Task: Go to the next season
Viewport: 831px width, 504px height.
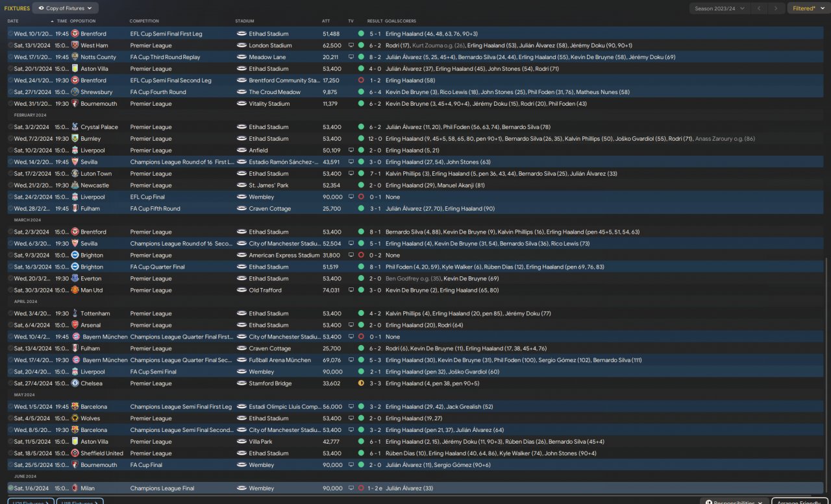Action: point(775,8)
